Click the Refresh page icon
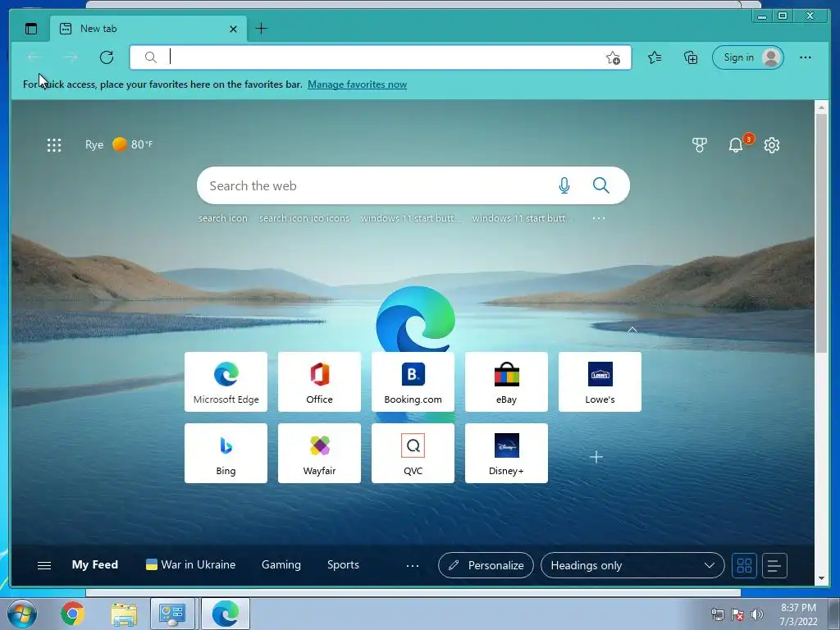Viewport: 840px width, 630px height. click(x=107, y=57)
